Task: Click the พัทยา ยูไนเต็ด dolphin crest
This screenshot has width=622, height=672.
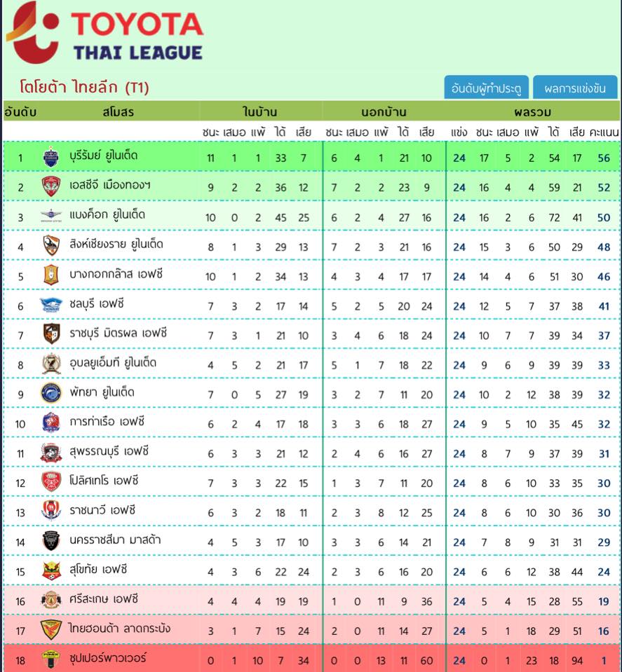Action: (51, 393)
